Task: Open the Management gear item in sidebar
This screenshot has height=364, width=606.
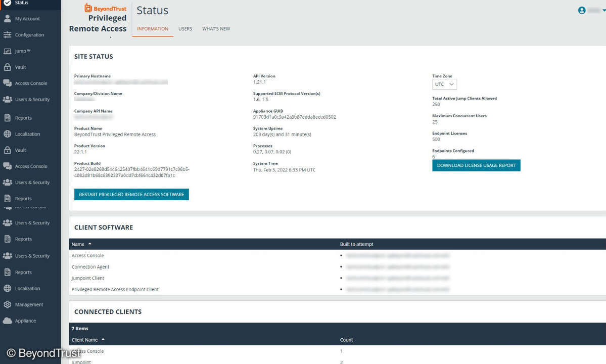Action: (x=29, y=304)
